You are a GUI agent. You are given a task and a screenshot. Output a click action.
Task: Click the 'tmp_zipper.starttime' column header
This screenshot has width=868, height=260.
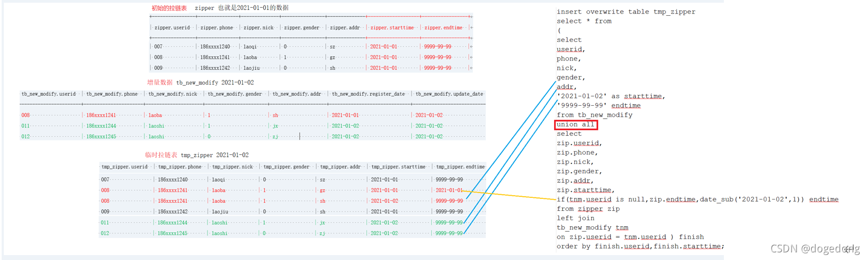point(399,167)
